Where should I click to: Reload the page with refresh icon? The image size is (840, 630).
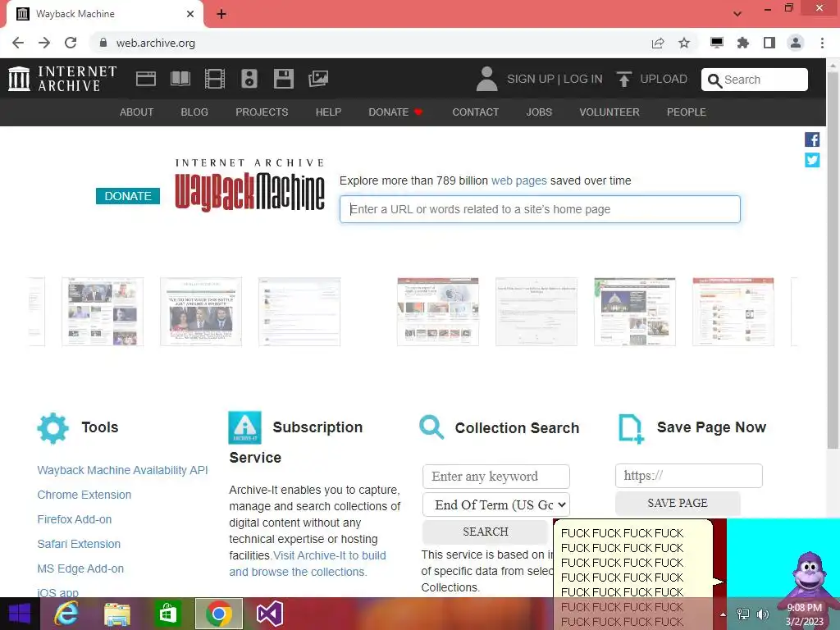tap(71, 43)
